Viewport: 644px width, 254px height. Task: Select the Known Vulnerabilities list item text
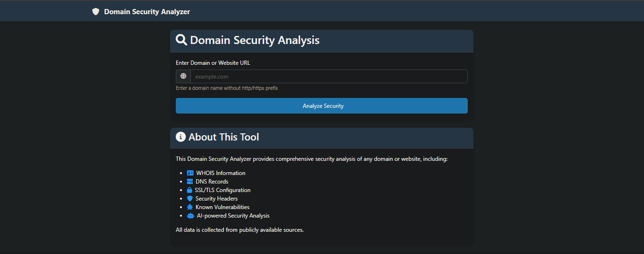coord(223,207)
